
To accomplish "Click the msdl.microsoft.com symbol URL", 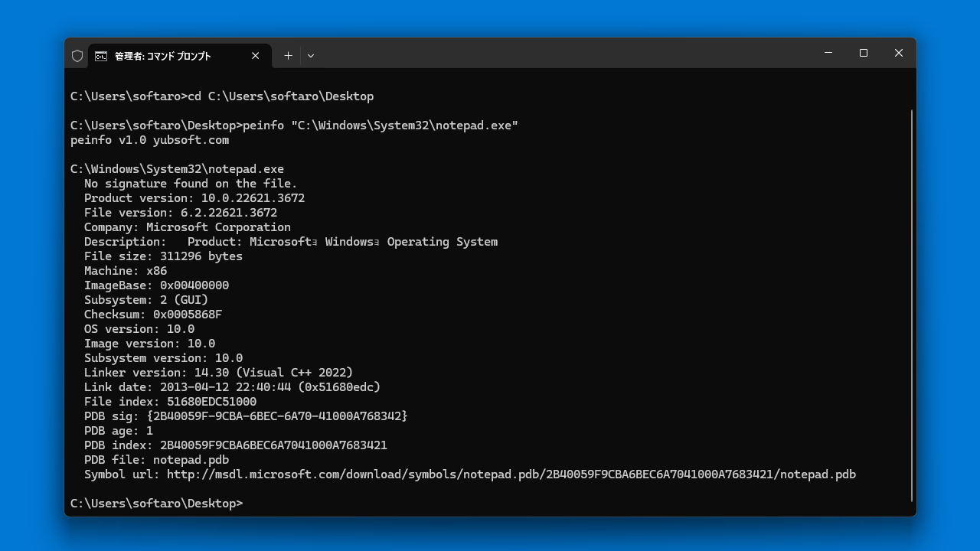I will coord(511,474).
